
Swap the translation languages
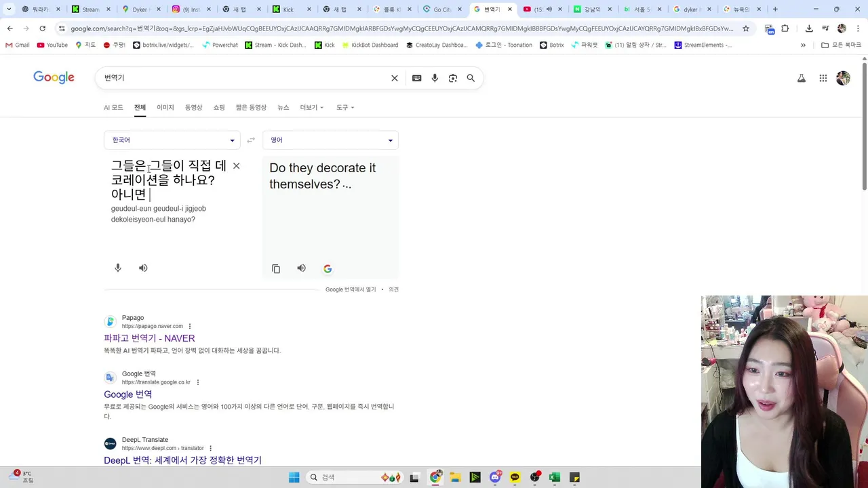[x=251, y=140]
